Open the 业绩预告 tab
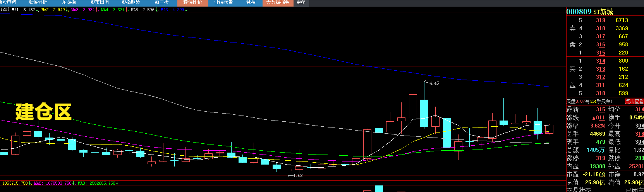The width and height of the screenshot is (644, 192). (223, 2)
